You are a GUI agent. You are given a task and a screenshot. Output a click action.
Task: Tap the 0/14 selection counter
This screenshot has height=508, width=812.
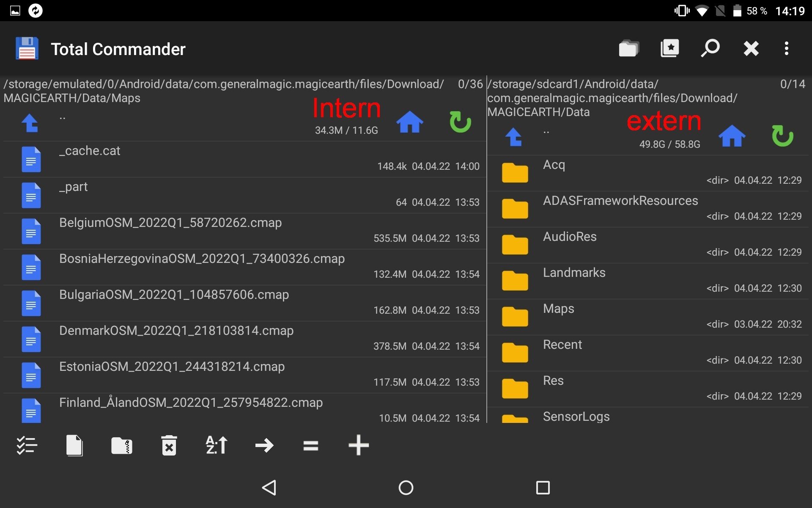tap(793, 84)
